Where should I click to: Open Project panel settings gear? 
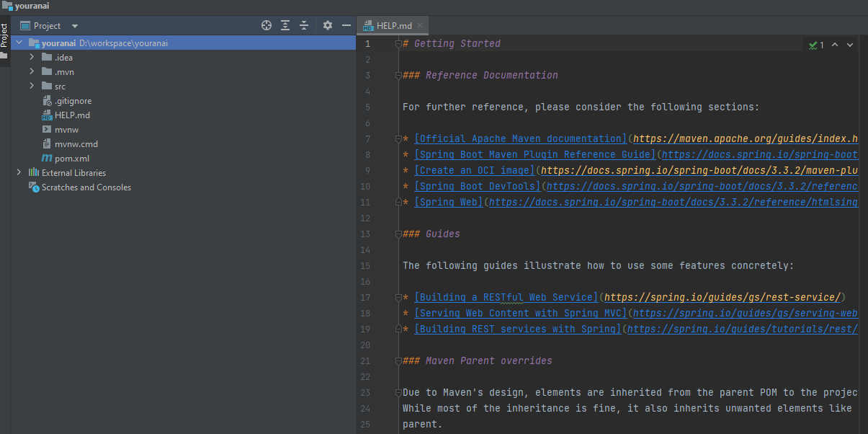pos(328,25)
